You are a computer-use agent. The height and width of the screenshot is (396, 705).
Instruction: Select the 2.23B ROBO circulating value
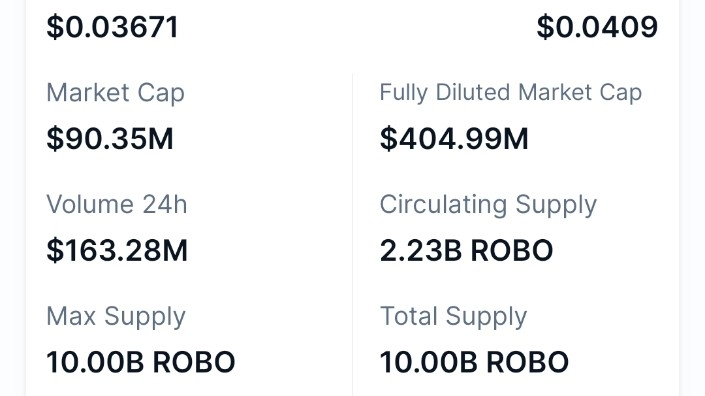click(x=466, y=250)
